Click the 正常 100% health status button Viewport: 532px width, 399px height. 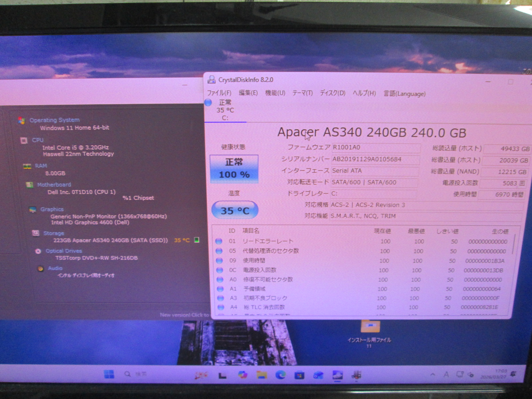234,169
